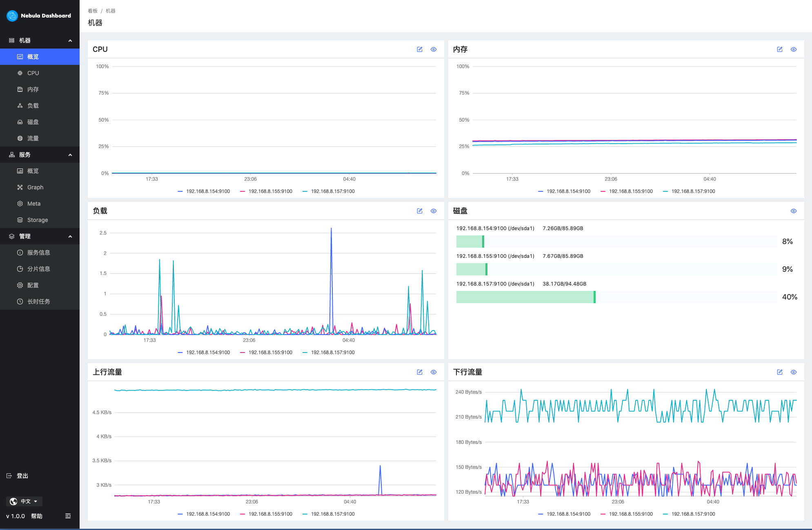
Task: Open edit icon on 负载 panel
Action: point(420,211)
